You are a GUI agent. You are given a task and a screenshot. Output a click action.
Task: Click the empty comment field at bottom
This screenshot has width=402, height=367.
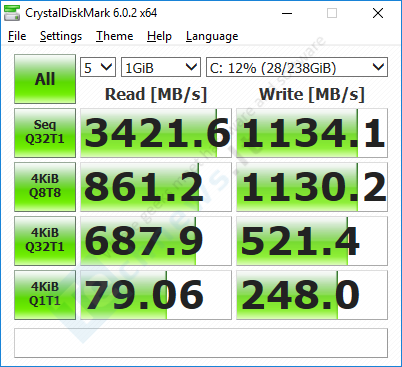pos(201,343)
